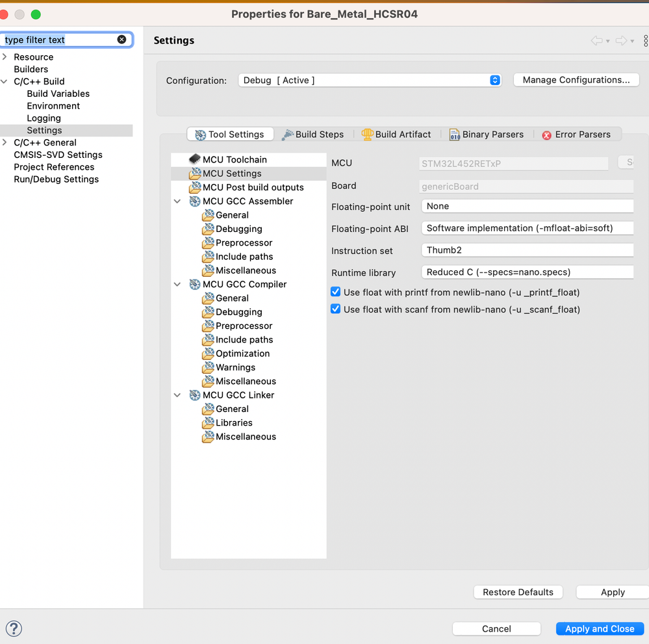Select Logging in the tree
649x644 pixels.
pyautogui.click(x=44, y=118)
